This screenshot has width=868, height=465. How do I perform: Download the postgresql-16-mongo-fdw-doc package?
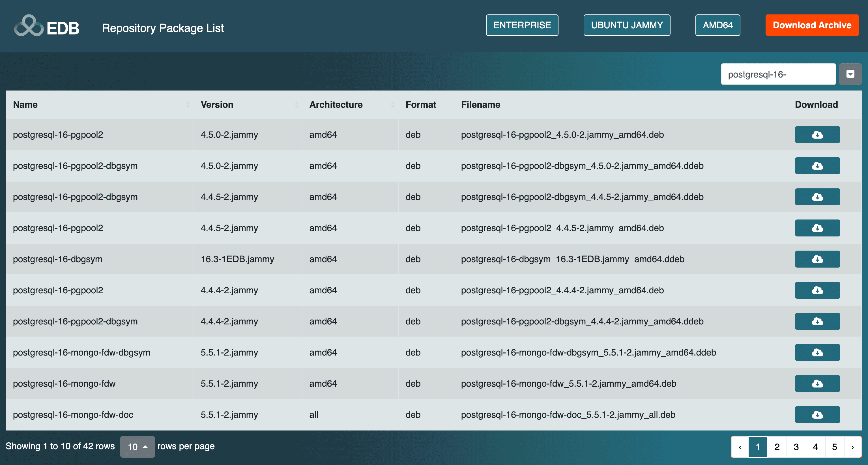pyautogui.click(x=817, y=414)
